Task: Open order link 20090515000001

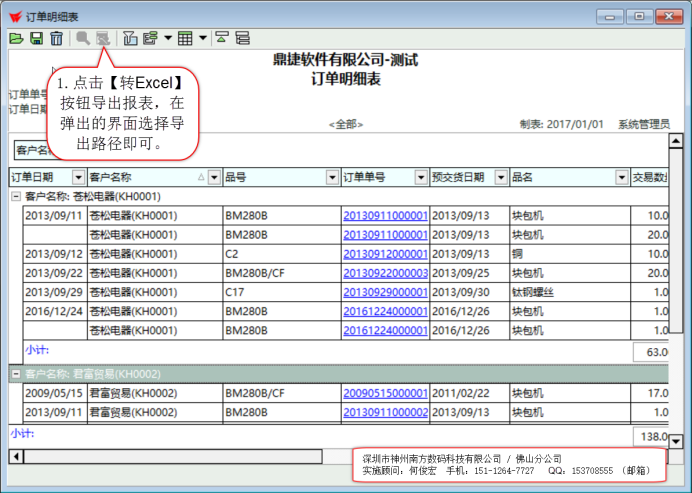Action: (x=385, y=393)
